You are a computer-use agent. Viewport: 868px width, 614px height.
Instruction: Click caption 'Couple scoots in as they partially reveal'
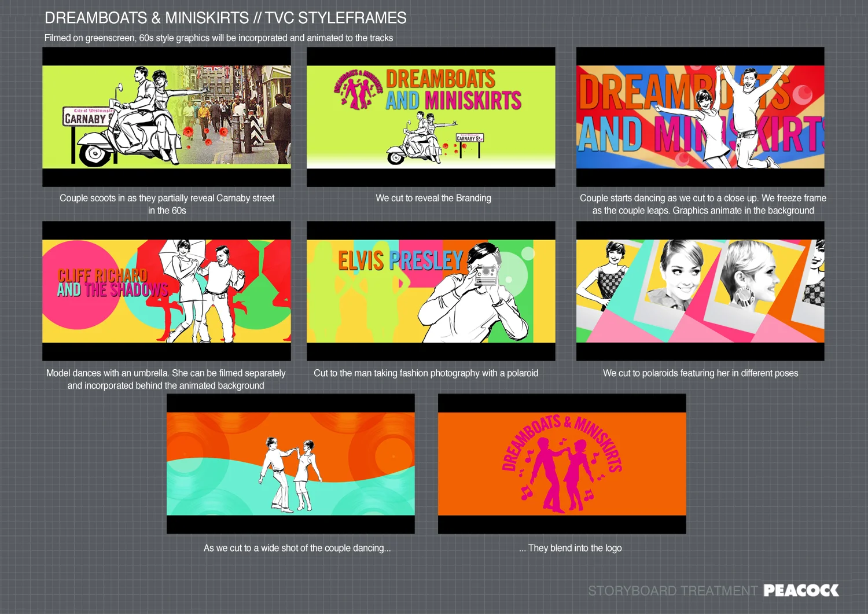167,204
